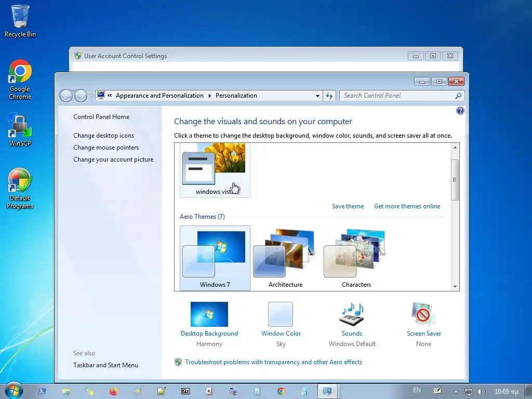This screenshot has height=399, width=532.
Task: Open Windows Explorer from the taskbar
Action: 66,392
